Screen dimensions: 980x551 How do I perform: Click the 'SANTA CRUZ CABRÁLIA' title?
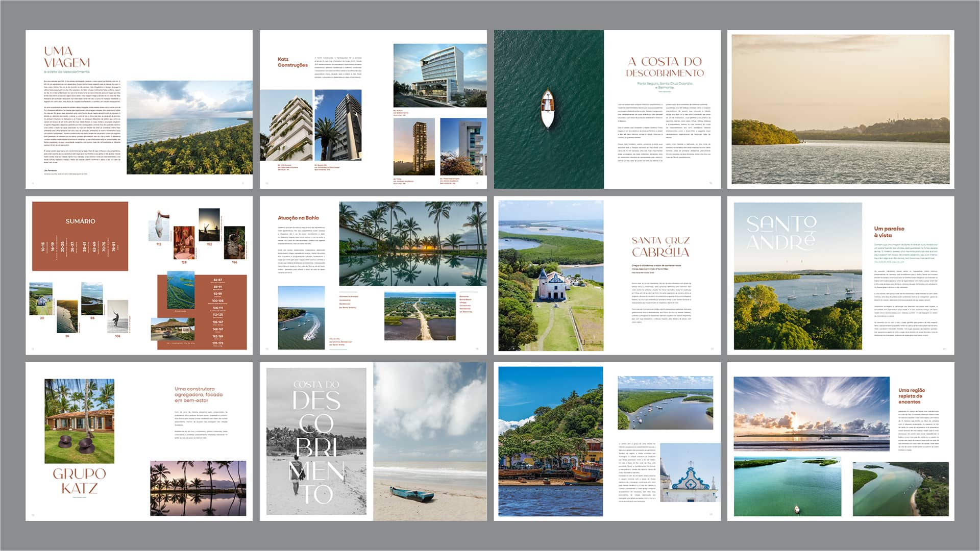tap(660, 246)
